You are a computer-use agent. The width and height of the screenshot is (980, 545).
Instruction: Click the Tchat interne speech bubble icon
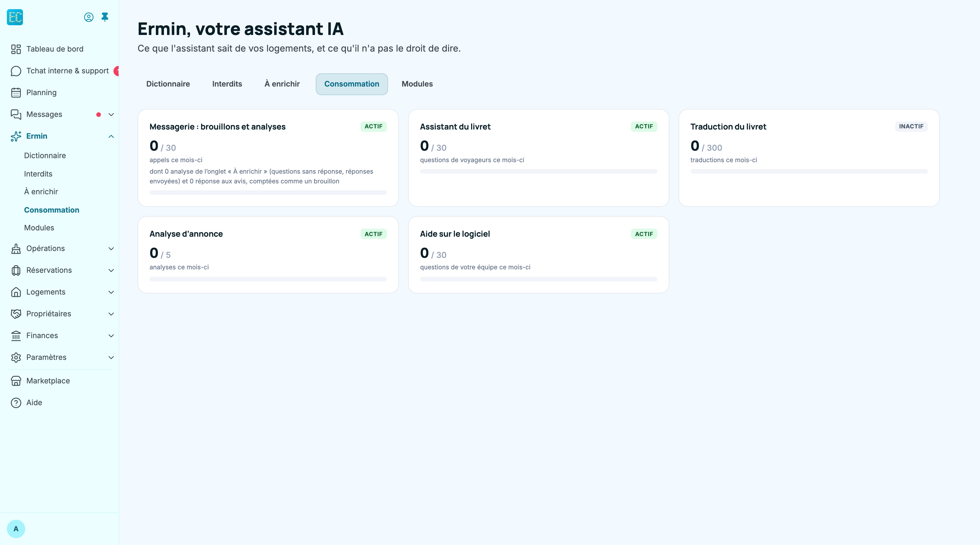tap(16, 71)
